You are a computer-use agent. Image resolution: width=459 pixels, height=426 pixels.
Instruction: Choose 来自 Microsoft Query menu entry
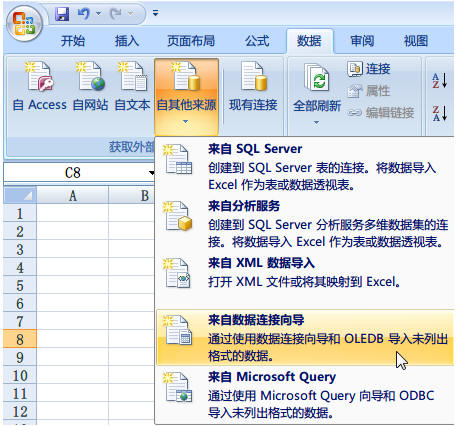305,395
